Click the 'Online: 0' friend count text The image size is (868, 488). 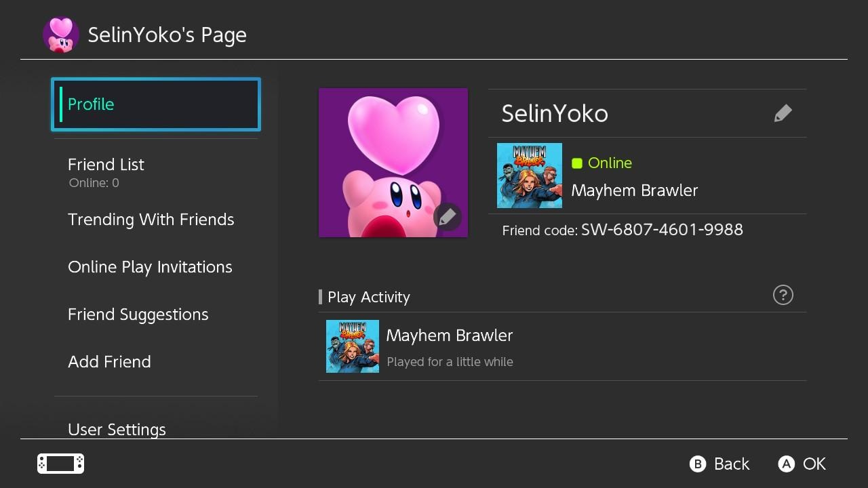[94, 183]
